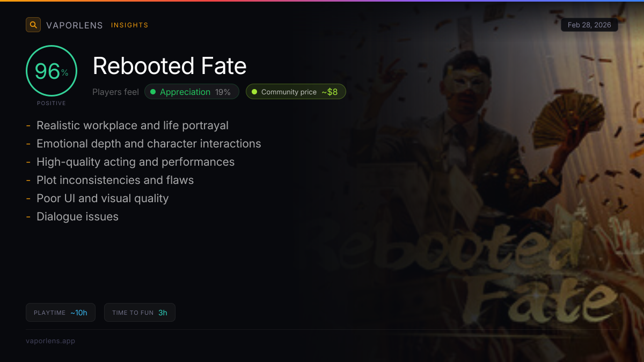644x362 pixels.
Task: Click the Community price green dot
Action: pos(254,92)
